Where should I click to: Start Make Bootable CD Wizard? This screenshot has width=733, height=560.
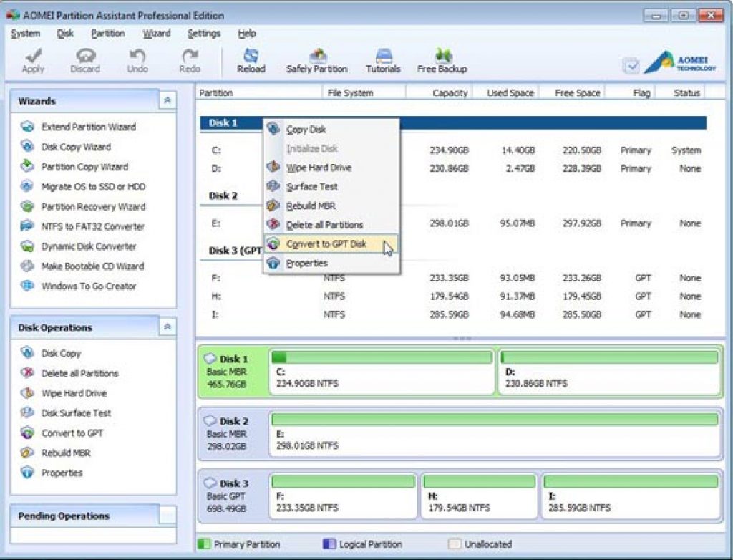(x=82, y=266)
